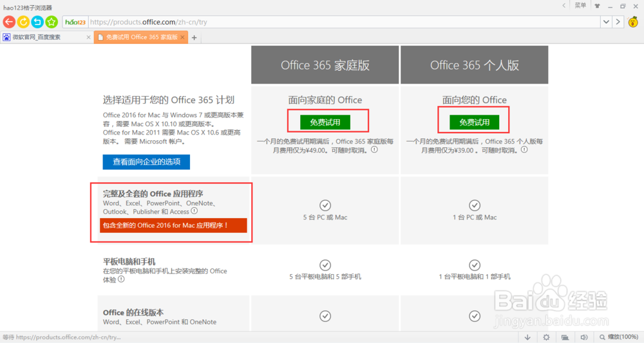Click 1 台平板电脑和 1 部手机 text
The height and width of the screenshot is (343, 644).
click(x=475, y=277)
